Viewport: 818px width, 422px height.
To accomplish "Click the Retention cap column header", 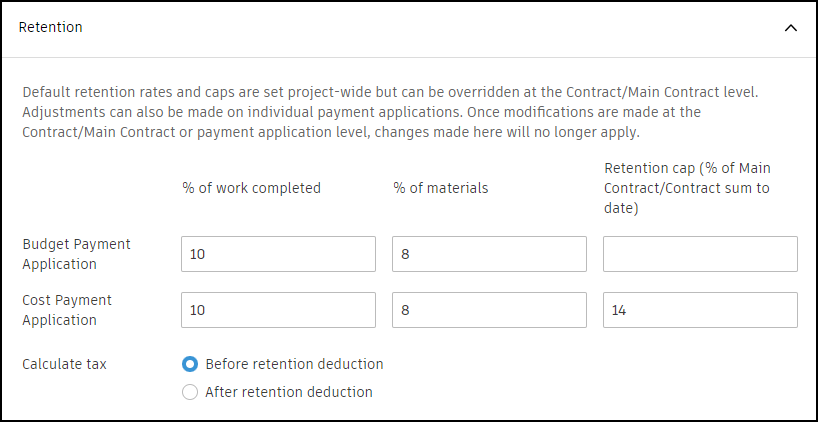I will [x=686, y=188].
